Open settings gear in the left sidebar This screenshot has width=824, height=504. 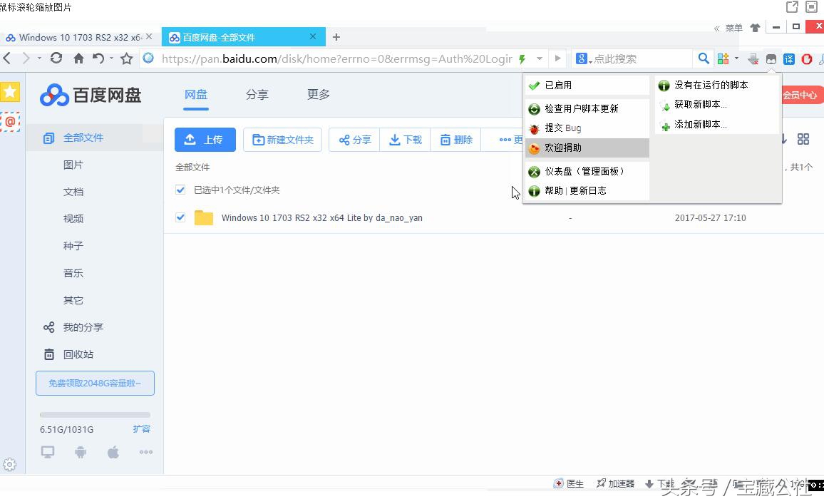(10, 464)
